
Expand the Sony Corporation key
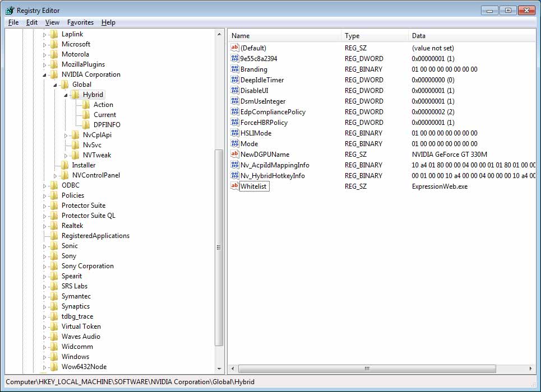(44, 267)
